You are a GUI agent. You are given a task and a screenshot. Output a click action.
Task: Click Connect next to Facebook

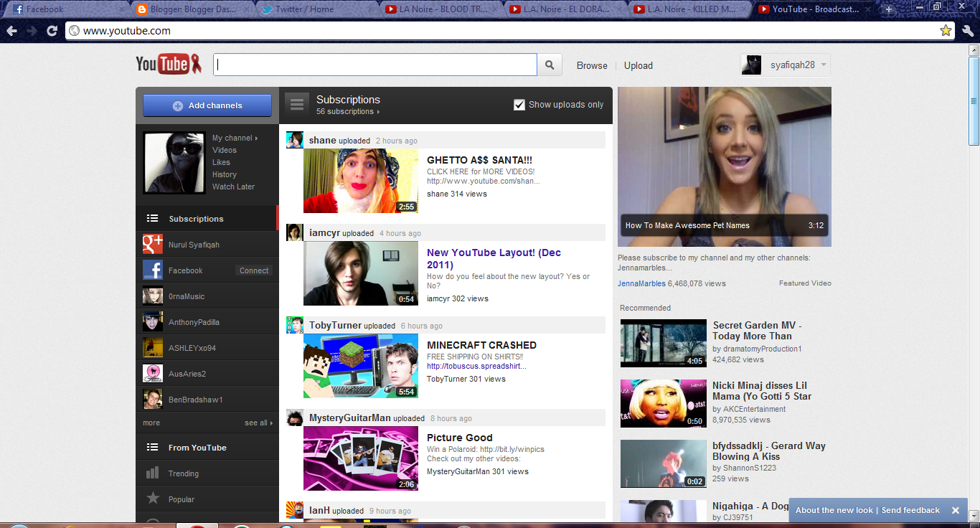click(254, 270)
